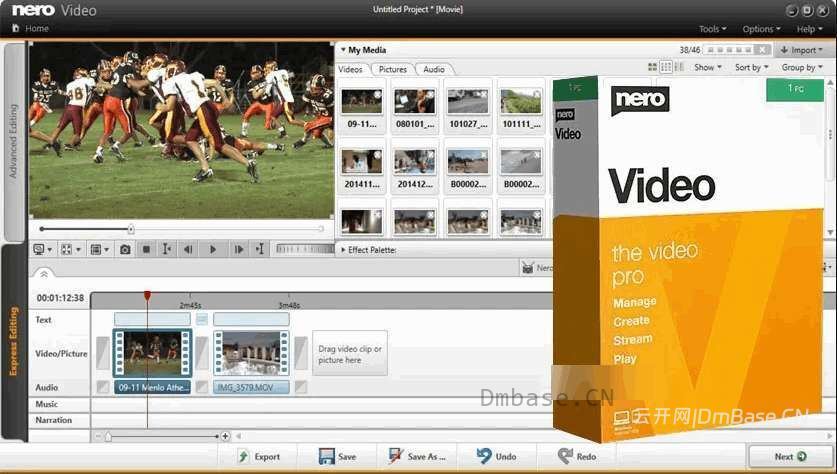Click the text block above IMG_3579 clip
Image resolution: width=837 pixels, height=474 pixels.
point(251,319)
